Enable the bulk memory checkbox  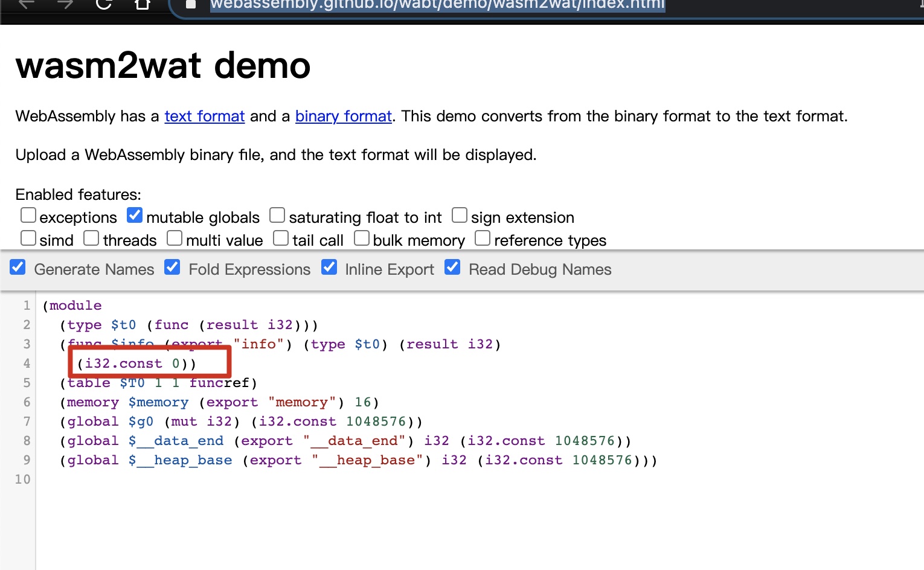[x=362, y=238]
